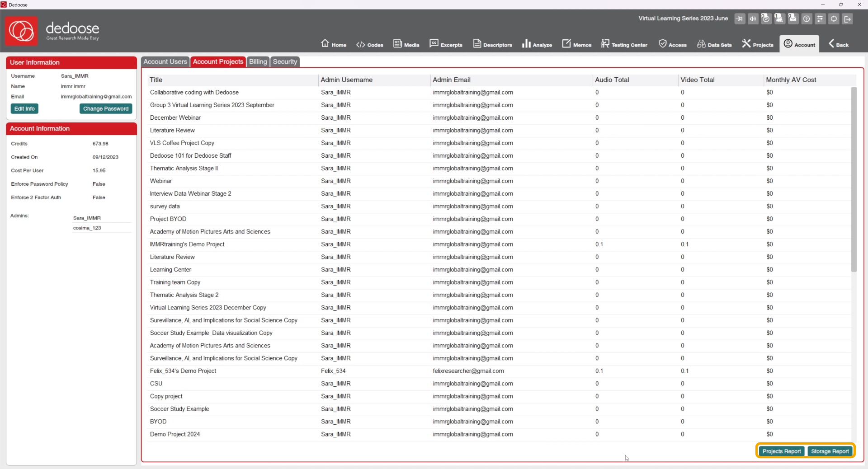Click the Dedoose logo
This screenshot has height=469, width=868.
pos(21,31)
